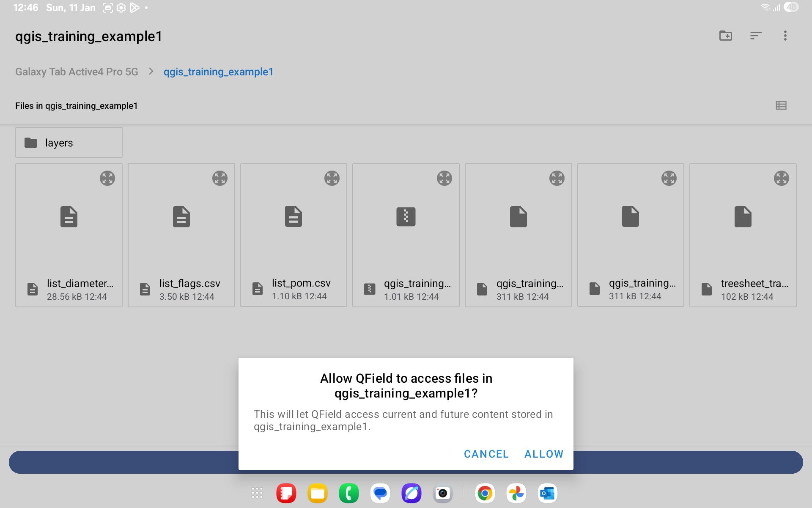
Task: Preview list_flags.csv with its expand icon
Action: (220, 178)
